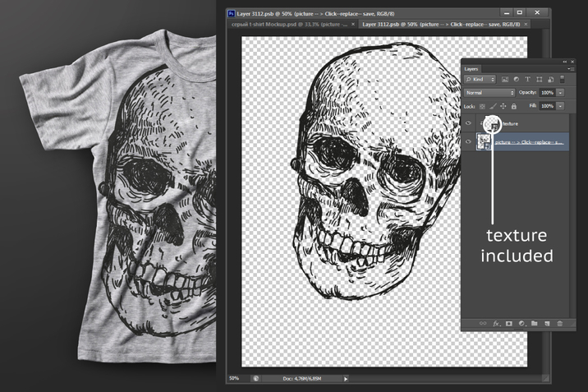Filter layers by type (T) icon
Screen dimensions: 588x392
point(528,80)
